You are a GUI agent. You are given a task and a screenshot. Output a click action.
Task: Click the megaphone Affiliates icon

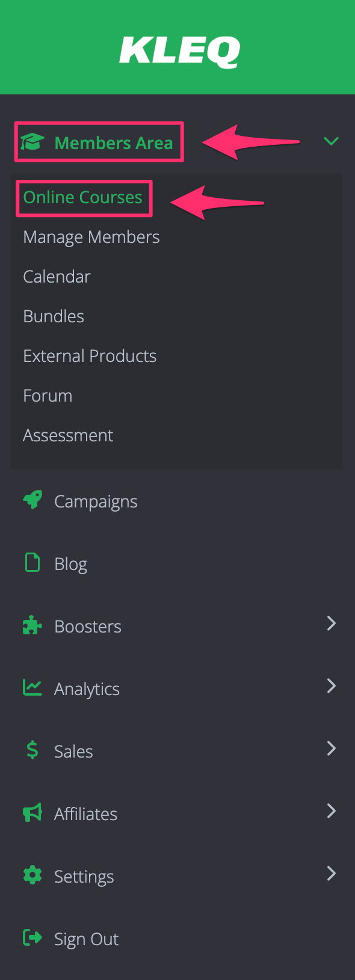pos(32,813)
